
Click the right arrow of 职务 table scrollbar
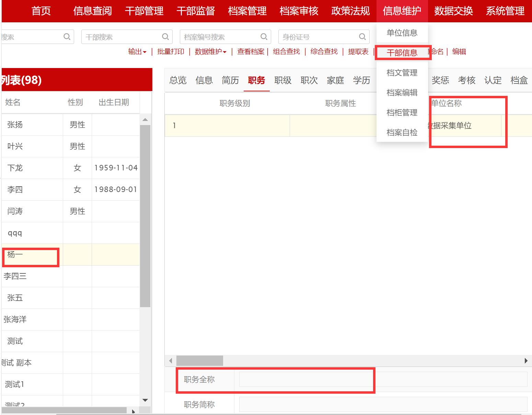tap(525, 361)
